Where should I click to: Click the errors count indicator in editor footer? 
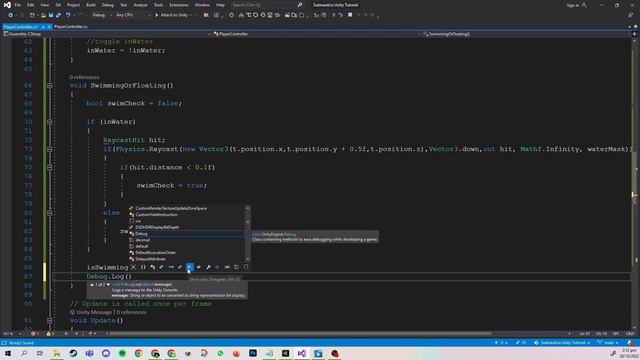(35, 333)
